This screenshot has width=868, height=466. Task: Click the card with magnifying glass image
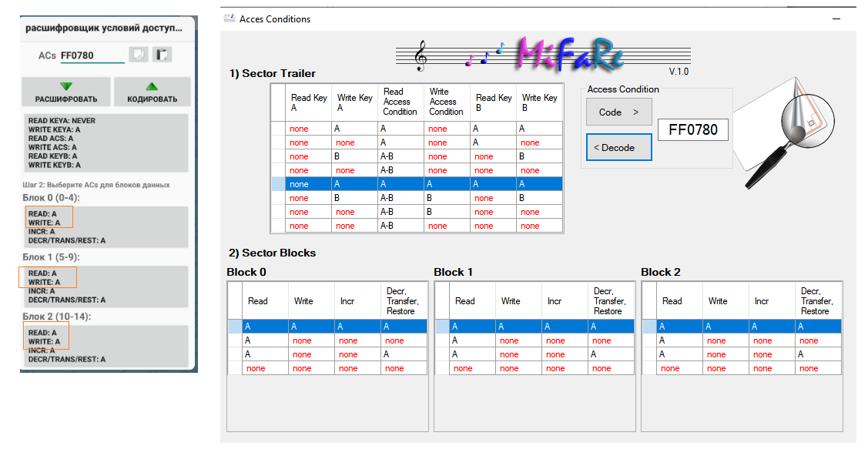[x=786, y=135]
